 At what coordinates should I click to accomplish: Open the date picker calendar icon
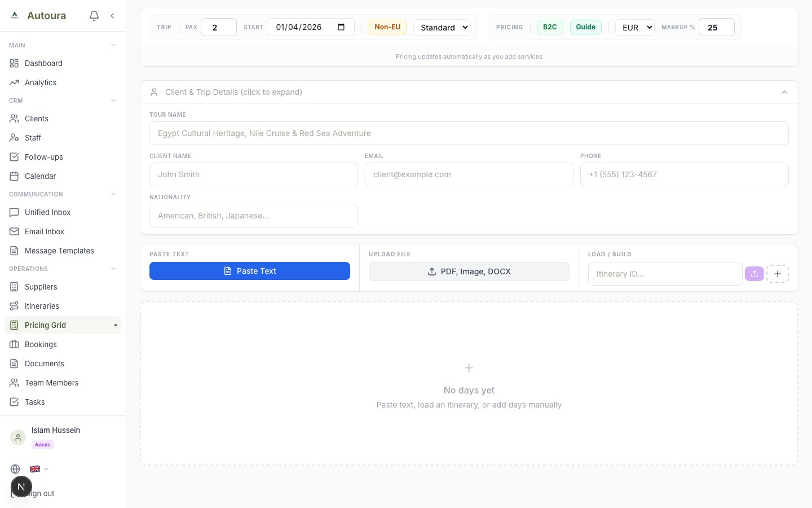pos(341,27)
